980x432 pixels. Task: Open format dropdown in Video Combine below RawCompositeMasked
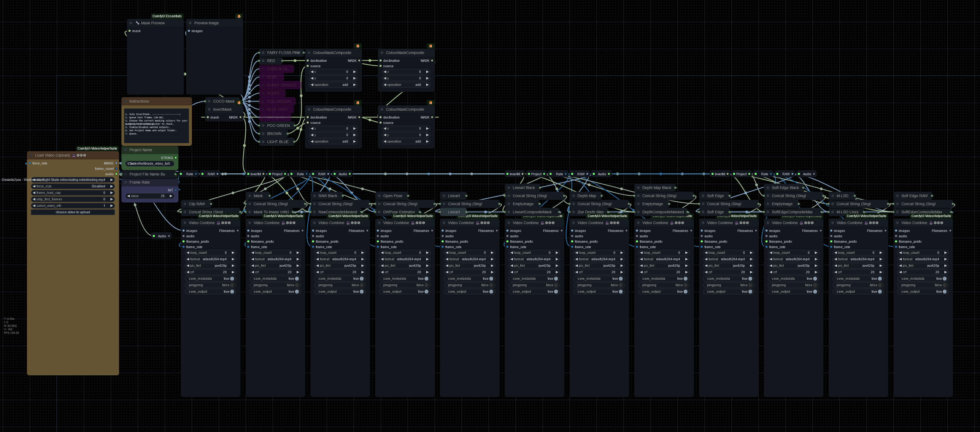click(x=340, y=259)
